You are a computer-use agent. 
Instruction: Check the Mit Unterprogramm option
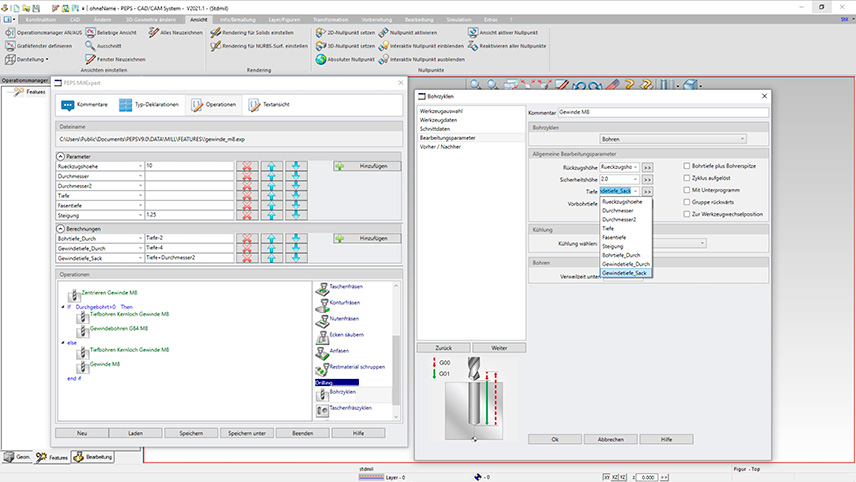(x=686, y=189)
